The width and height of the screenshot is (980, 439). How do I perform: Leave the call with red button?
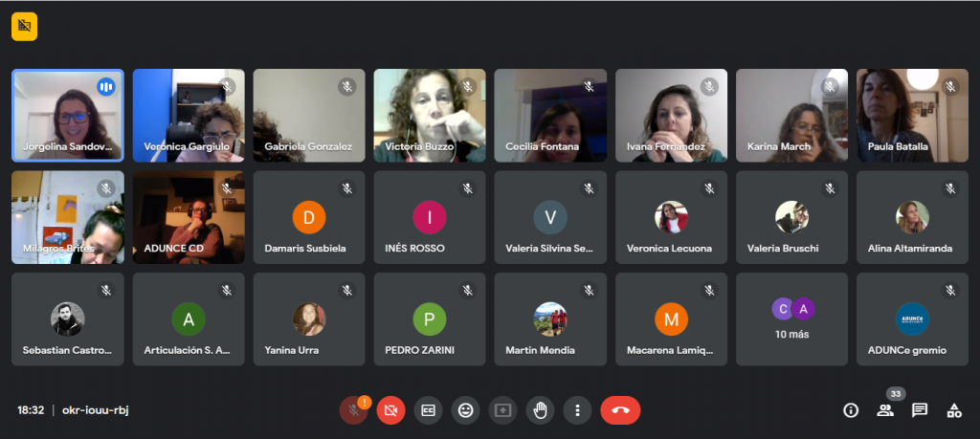pyautogui.click(x=620, y=410)
